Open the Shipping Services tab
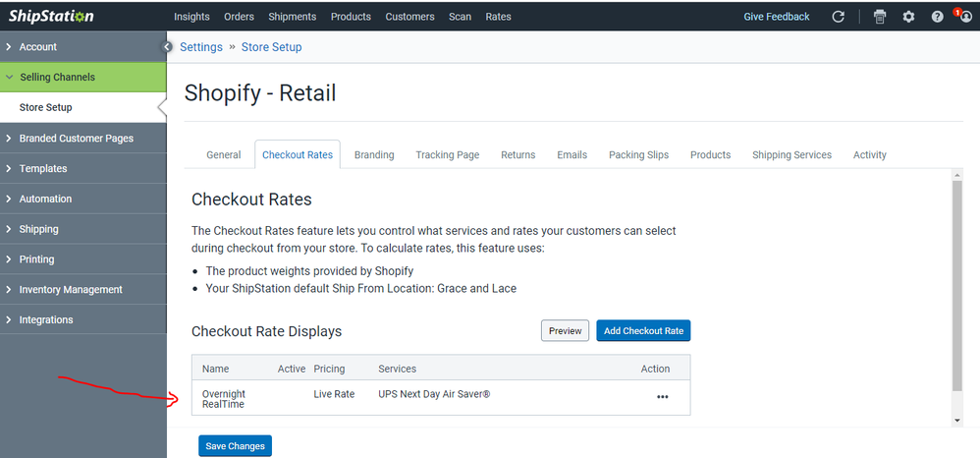This screenshot has height=458, width=980. point(791,155)
